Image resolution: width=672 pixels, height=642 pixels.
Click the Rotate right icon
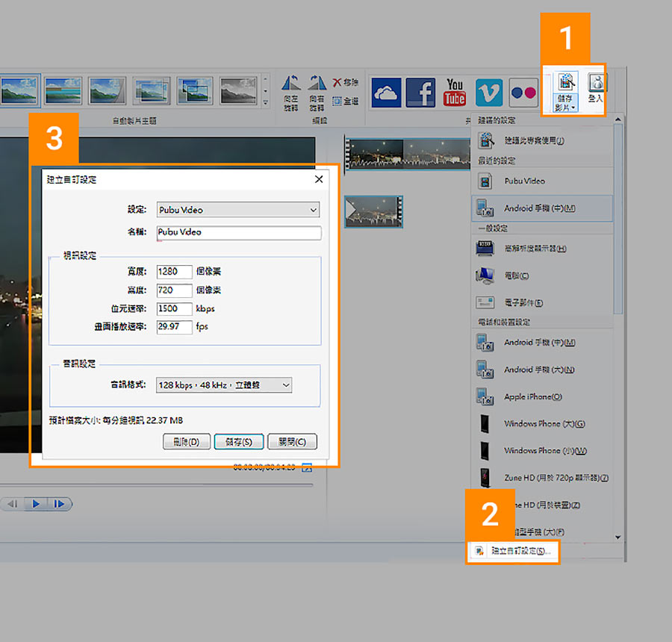[x=317, y=92]
